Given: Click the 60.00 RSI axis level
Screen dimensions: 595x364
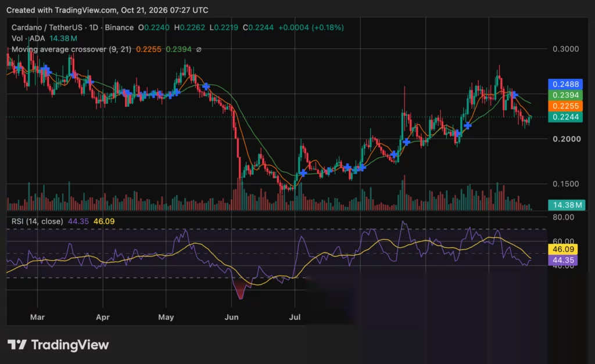Looking at the screenshot, I should (x=564, y=241).
